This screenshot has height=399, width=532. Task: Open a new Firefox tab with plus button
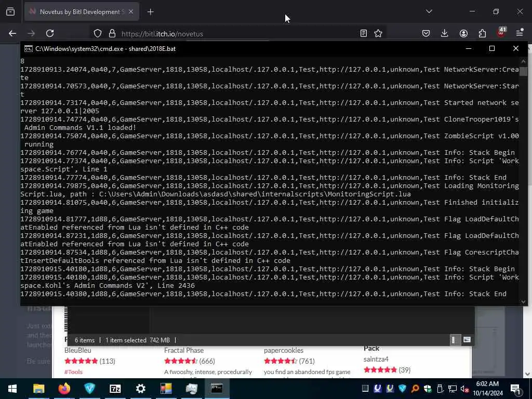point(150,12)
